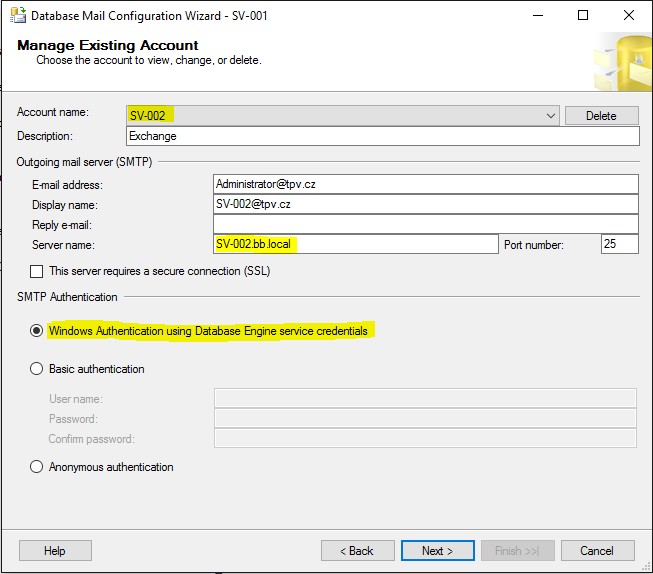Viewport: 653px width, 574px height.
Task: Edit the Server name field
Action: coord(355,244)
